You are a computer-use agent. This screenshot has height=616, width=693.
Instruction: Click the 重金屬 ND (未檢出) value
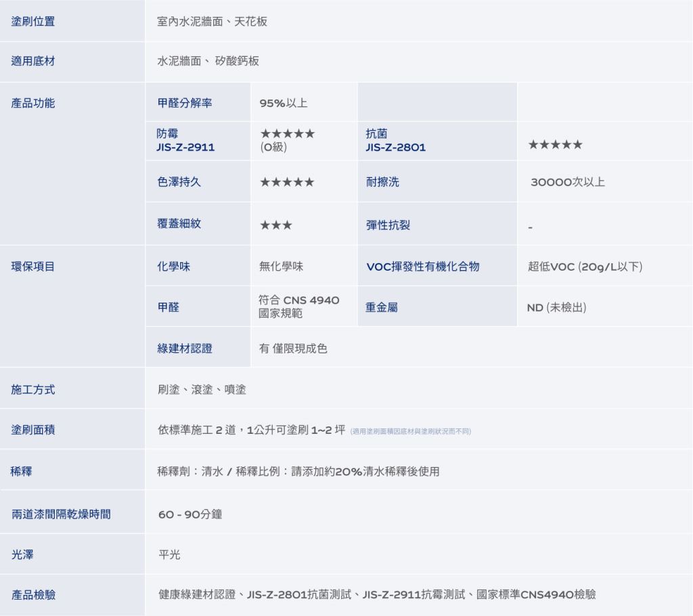click(556, 307)
